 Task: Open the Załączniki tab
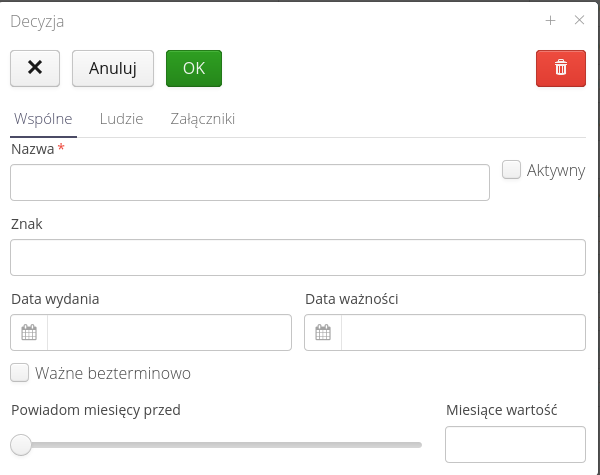coord(202,119)
